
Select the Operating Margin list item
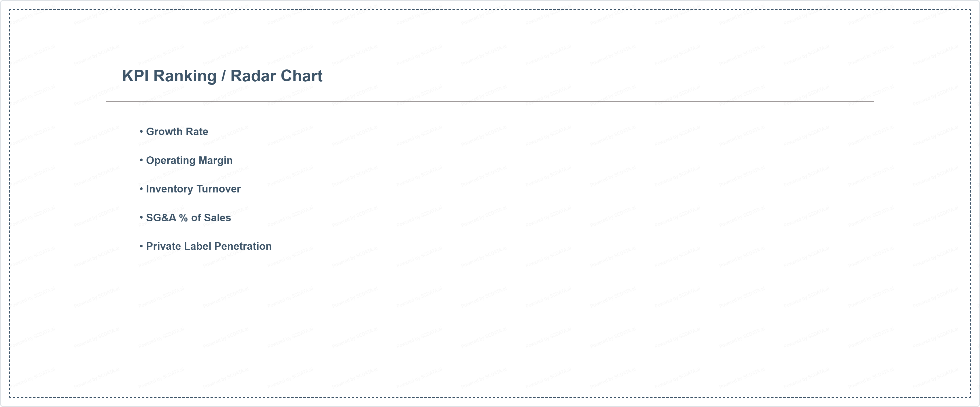[x=189, y=160]
